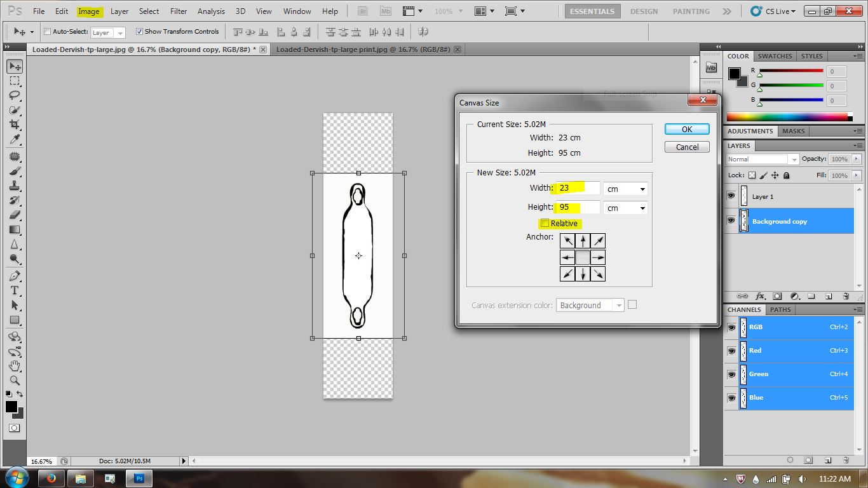The image size is (868, 488).
Task: Switch to the PATHS tab
Action: (781, 309)
